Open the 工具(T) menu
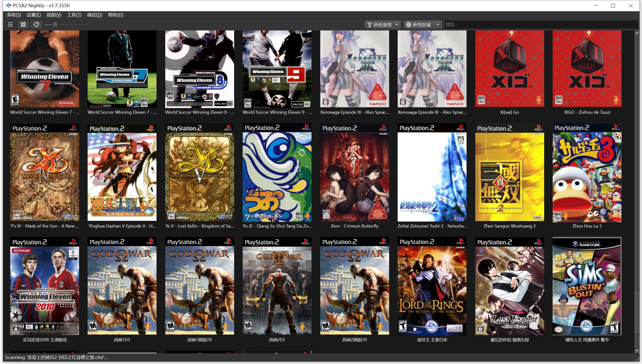 point(74,15)
